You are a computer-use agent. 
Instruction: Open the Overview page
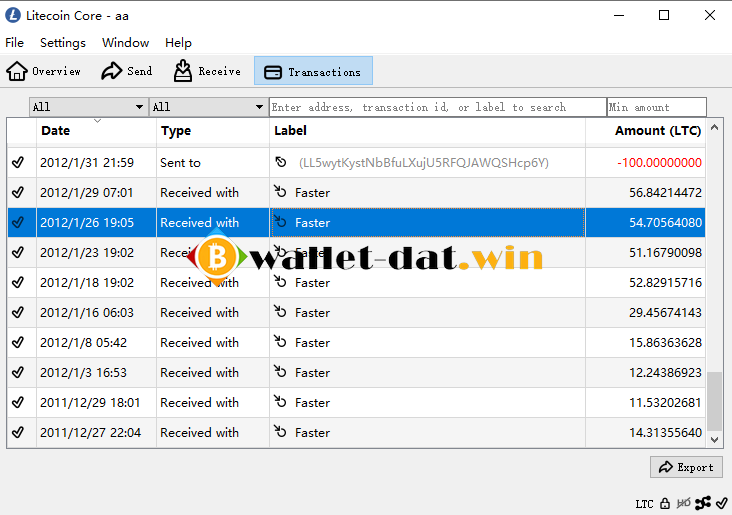pos(43,71)
